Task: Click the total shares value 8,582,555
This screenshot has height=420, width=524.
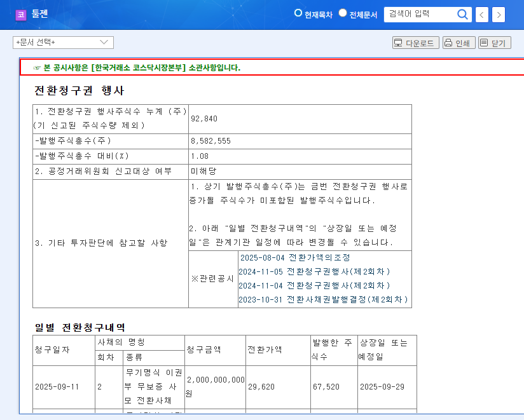Action: 210,141
